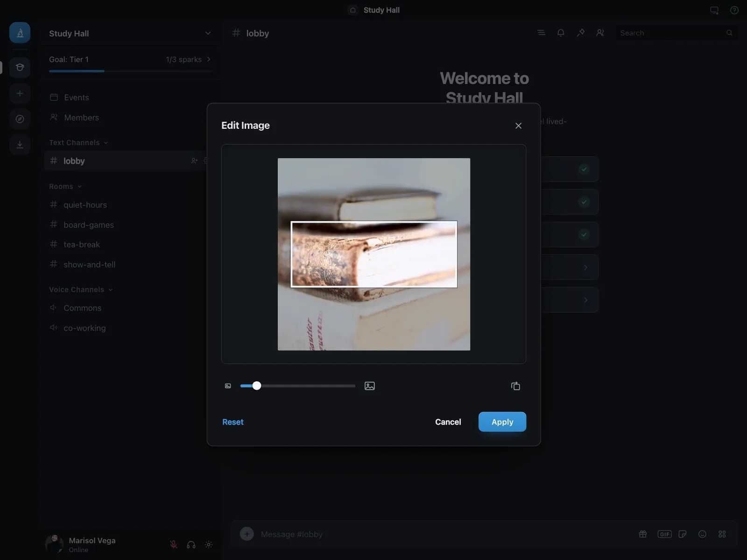Click the zoom slider track
This screenshot has height=560, width=747.
coord(298,386)
